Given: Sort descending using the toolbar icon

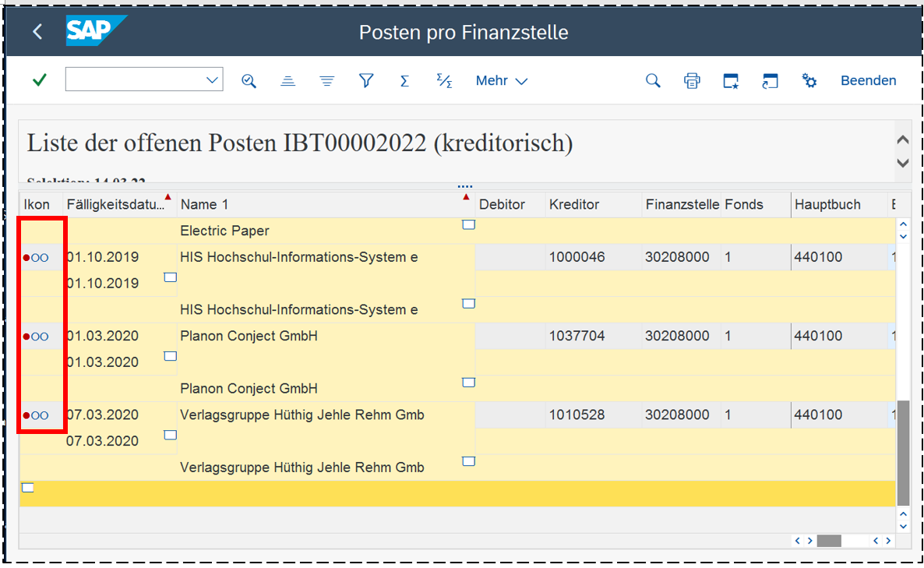Looking at the screenshot, I should pos(327,81).
